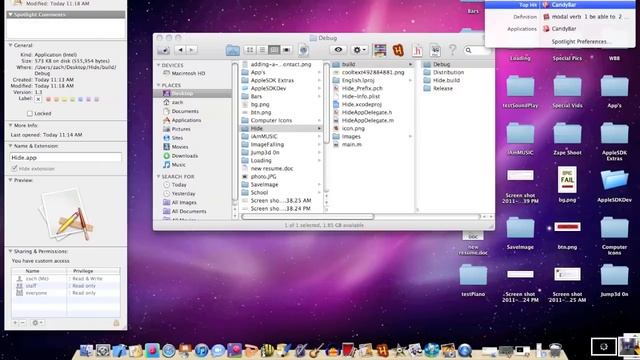Collapse the PLACES sidebar section
This screenshot has height=360, width=640.
click(159, 85)
